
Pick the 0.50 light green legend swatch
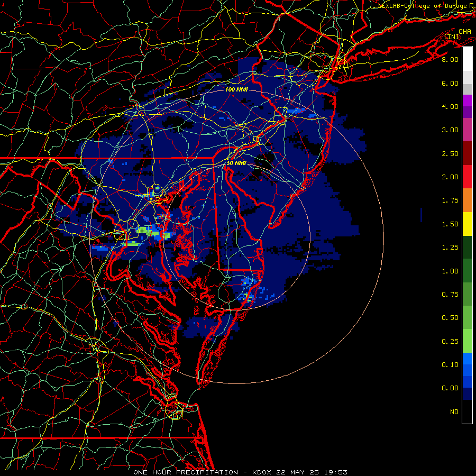(467, 318)
